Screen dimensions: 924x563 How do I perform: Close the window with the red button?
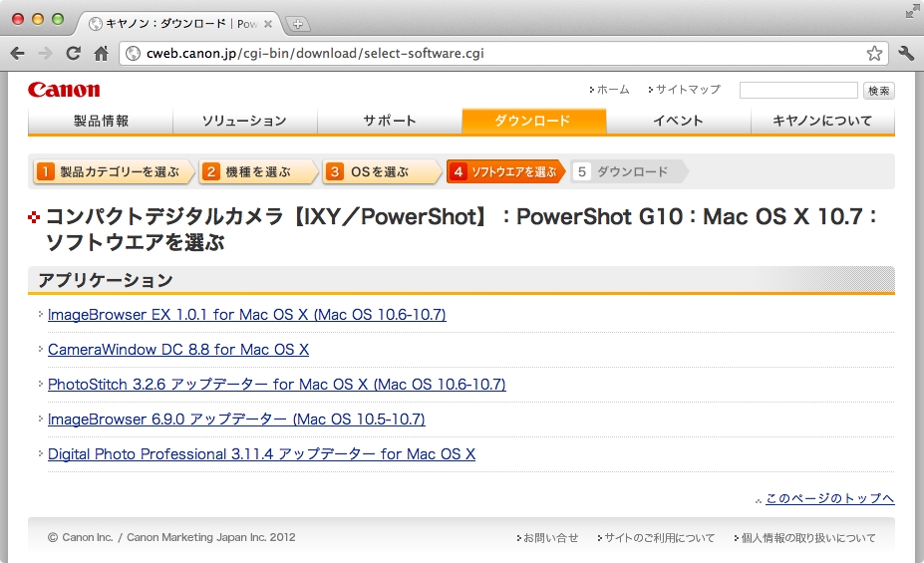tap(18, 19)
